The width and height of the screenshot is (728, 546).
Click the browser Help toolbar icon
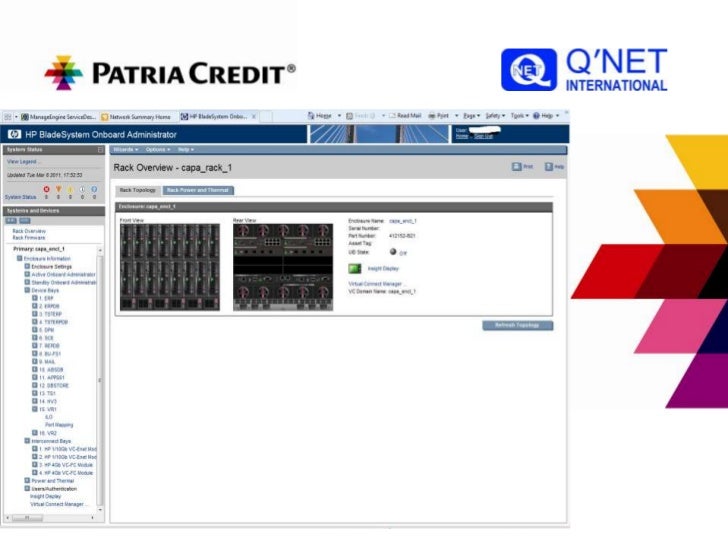(x=536, y=116)
